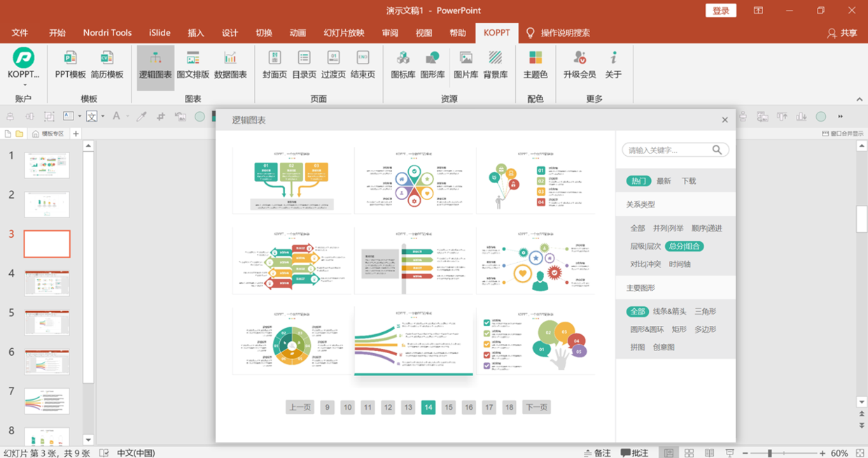Switch to the iSlide ribbon tab
This screenshot has height=458, width=868.
160,33
